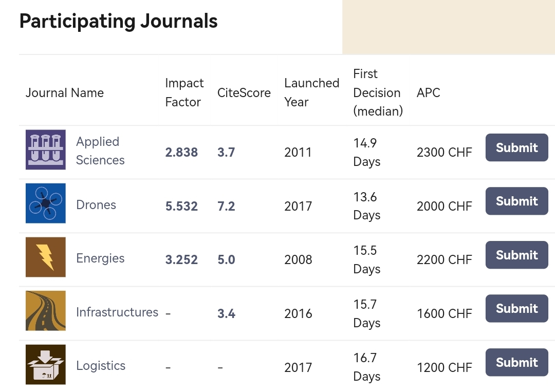This screenshot has width=555, height=392.
Task: Click the Impact Factor column header
Action: 184,92
